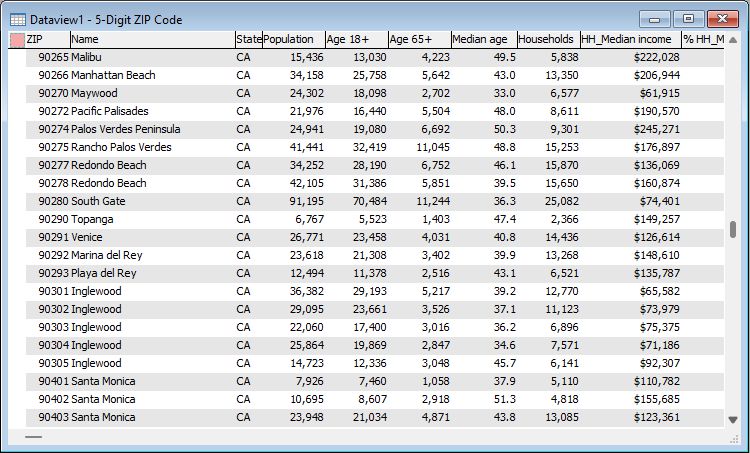Click ZIP cell 90302
Viewport: 750px width, 453px height.
[x=54, y=309]
